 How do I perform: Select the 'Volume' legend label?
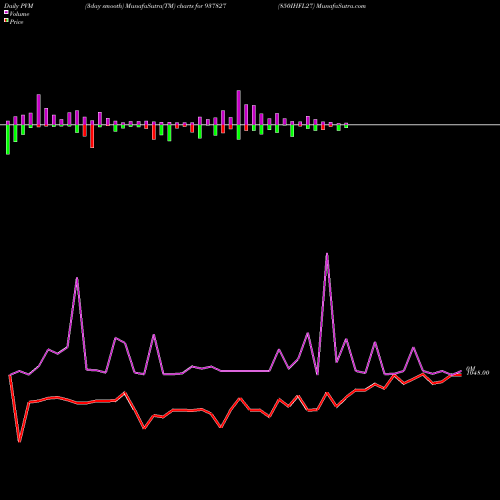pyautogui.click(x=19, y=14)
